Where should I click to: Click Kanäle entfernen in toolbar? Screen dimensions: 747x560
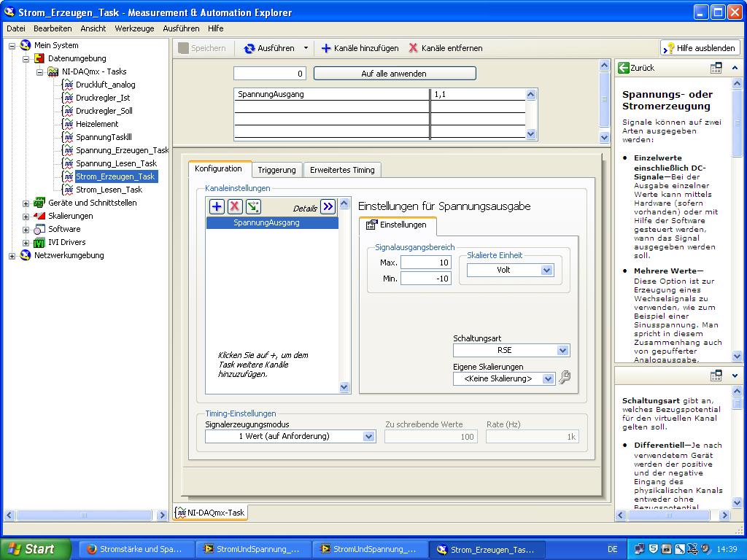(x=445, y=48)
